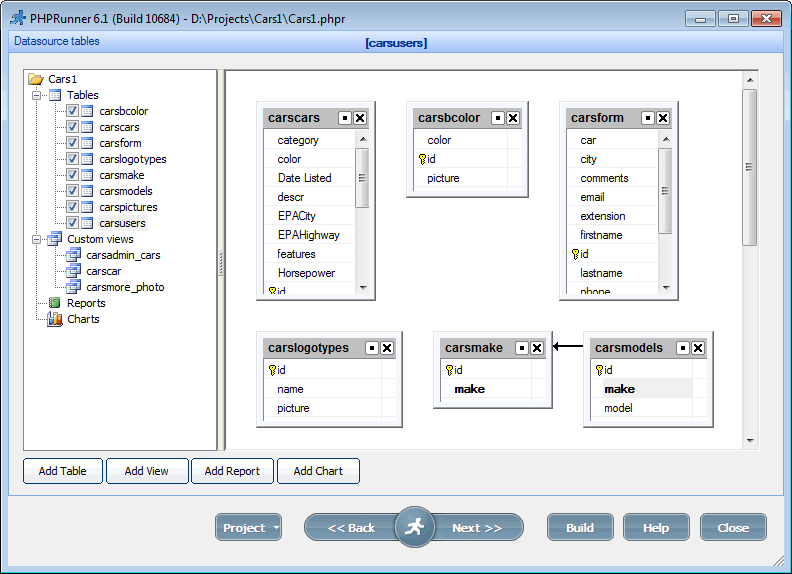Click the Reports book icon
The width and height of the screenshot is (792, 574).
tap(55, 303)
